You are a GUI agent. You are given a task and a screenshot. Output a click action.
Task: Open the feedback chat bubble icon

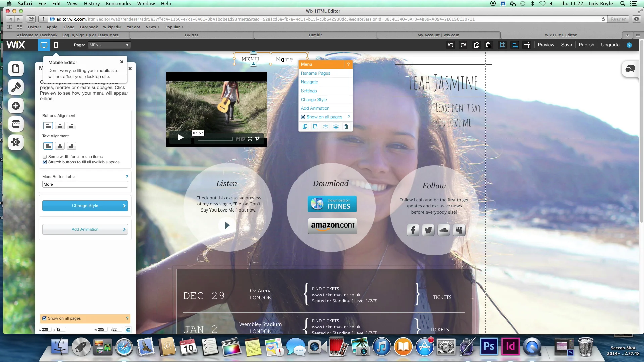point(630,69)
